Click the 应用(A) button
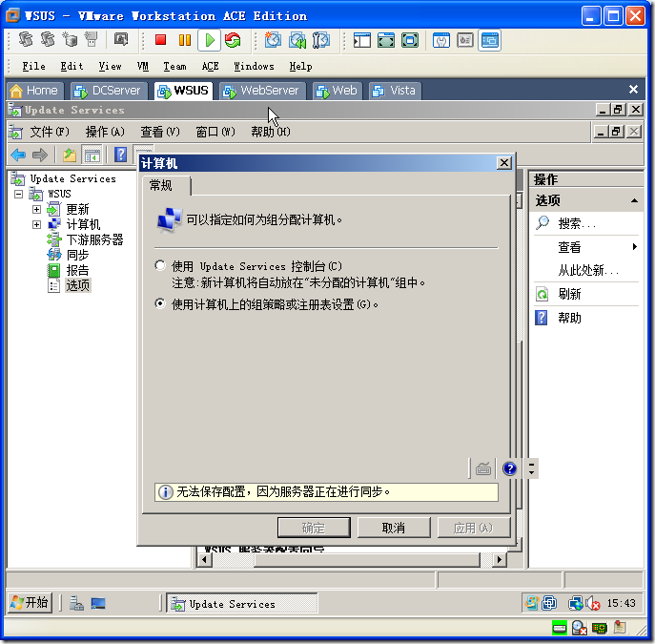The height and width of the screenshot is (644, 655). coord(473,528)
